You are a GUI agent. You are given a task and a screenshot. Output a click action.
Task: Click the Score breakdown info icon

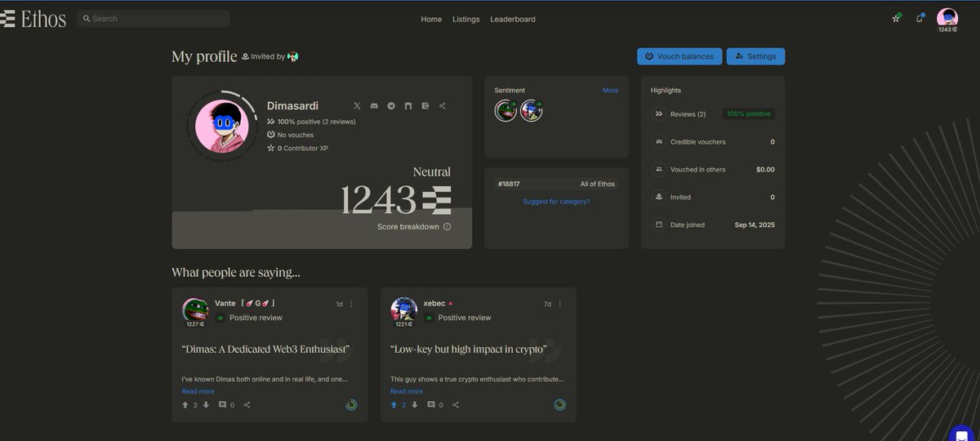(447, 226)
